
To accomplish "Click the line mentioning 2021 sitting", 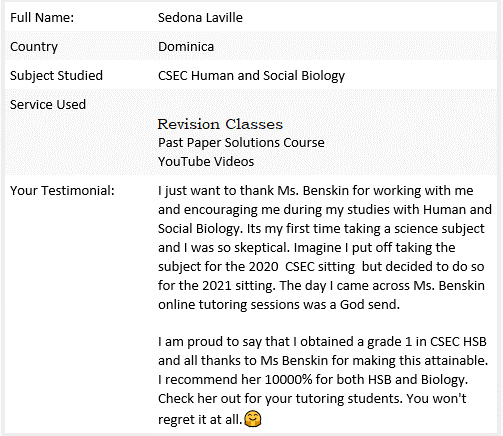I will pyautogui.click(x=321, y=286).
